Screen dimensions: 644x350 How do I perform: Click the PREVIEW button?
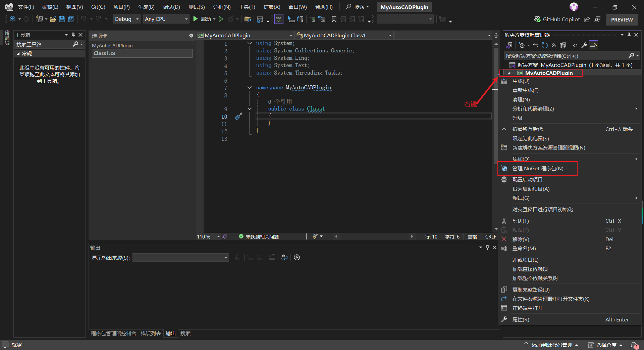[622, 19]
